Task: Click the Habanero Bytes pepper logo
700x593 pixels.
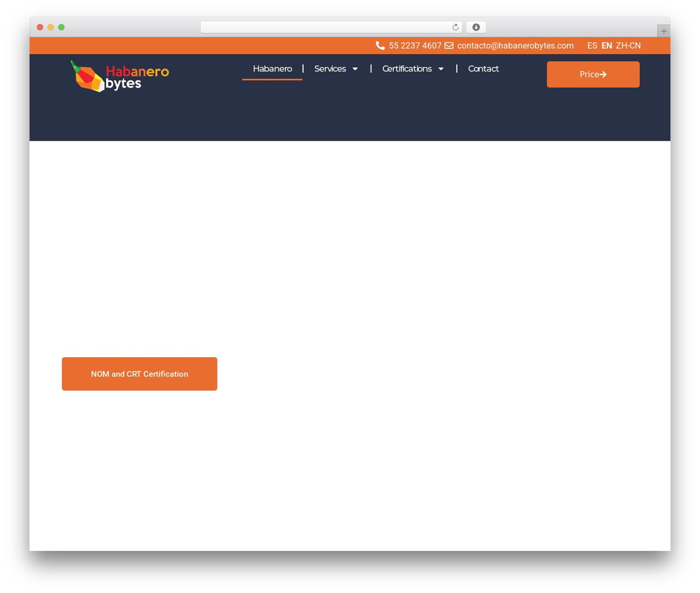Action: [x=120, y=76]
